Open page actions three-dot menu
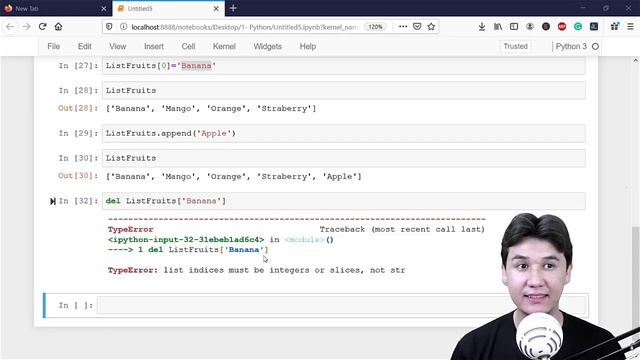 [403, 27]
